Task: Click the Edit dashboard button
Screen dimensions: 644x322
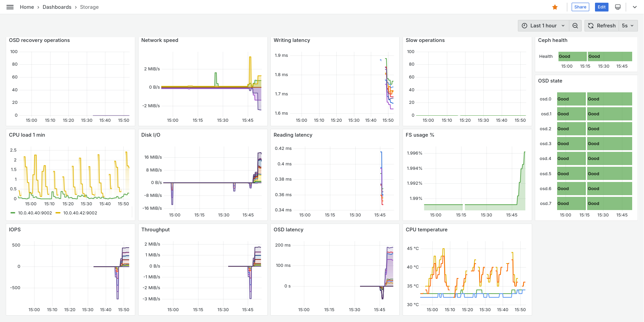Action: point(601,7)
